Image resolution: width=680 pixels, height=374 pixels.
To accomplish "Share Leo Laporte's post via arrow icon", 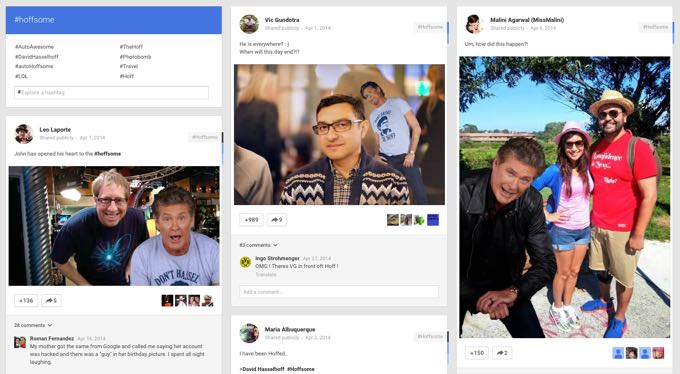I will click(52, 300).
